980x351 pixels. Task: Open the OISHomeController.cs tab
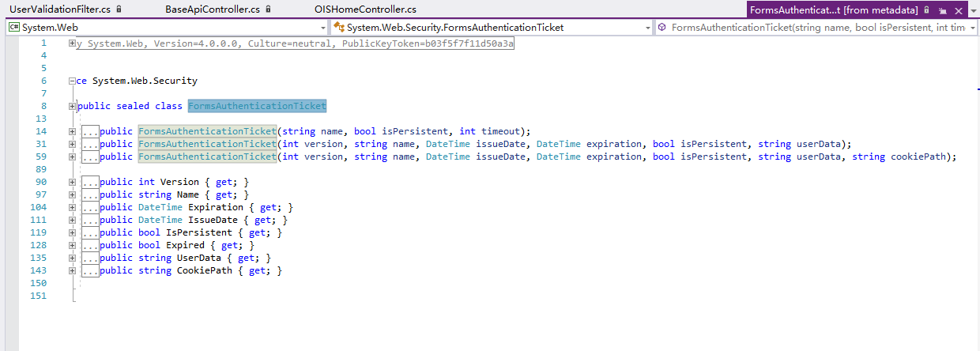pyautogui.click(x=364, y=9)
